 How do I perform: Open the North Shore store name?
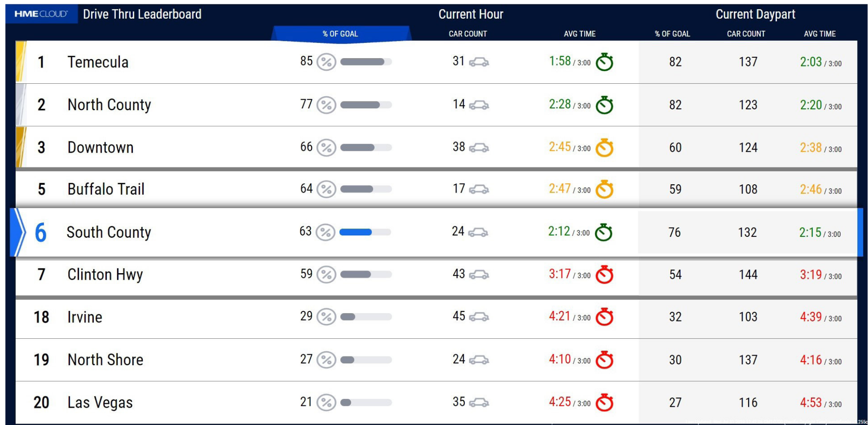tap(105, 360)
